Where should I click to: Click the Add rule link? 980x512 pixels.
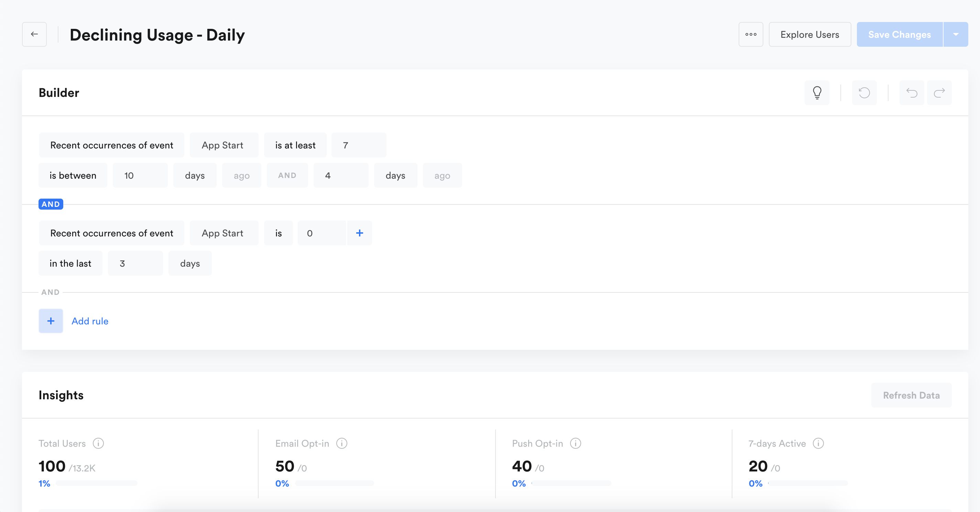90,321
